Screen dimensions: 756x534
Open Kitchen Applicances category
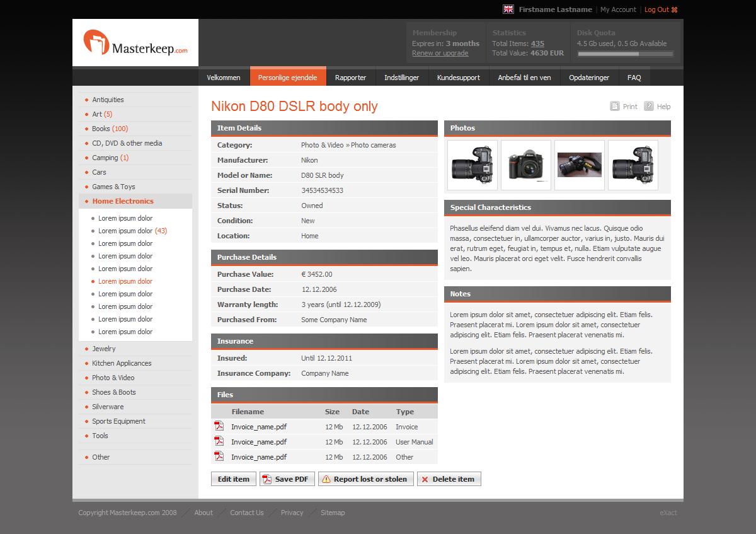coord(122,363)
